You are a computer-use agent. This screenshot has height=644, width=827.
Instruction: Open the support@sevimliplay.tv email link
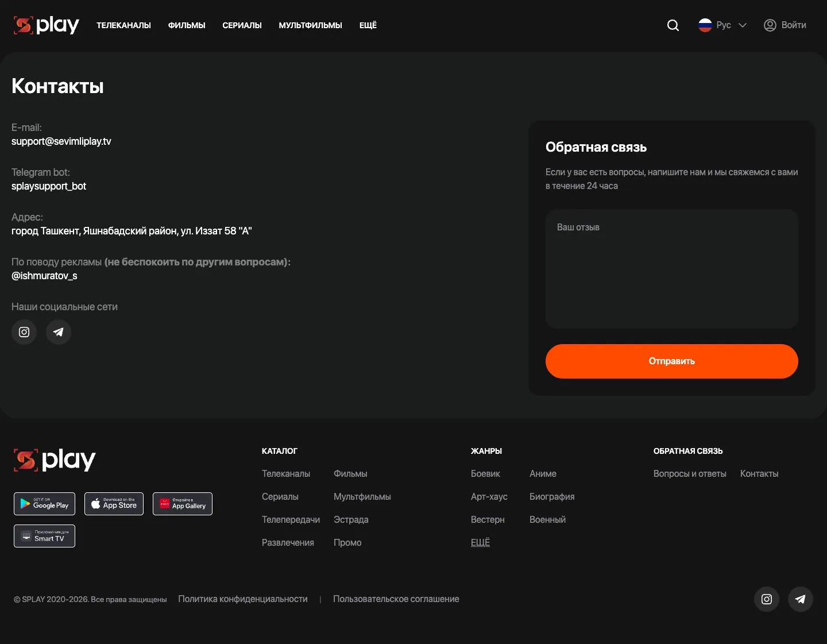(61, 141)
